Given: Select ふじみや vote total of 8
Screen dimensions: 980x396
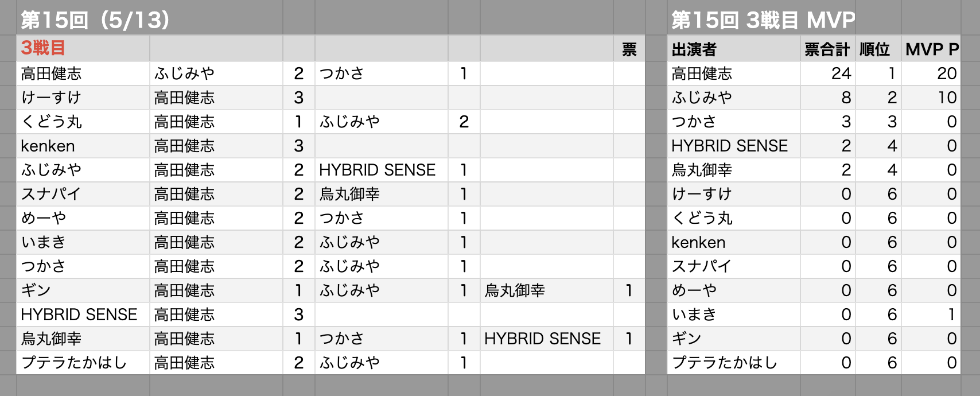Looking at the screenshot, I should coord(827,98).
